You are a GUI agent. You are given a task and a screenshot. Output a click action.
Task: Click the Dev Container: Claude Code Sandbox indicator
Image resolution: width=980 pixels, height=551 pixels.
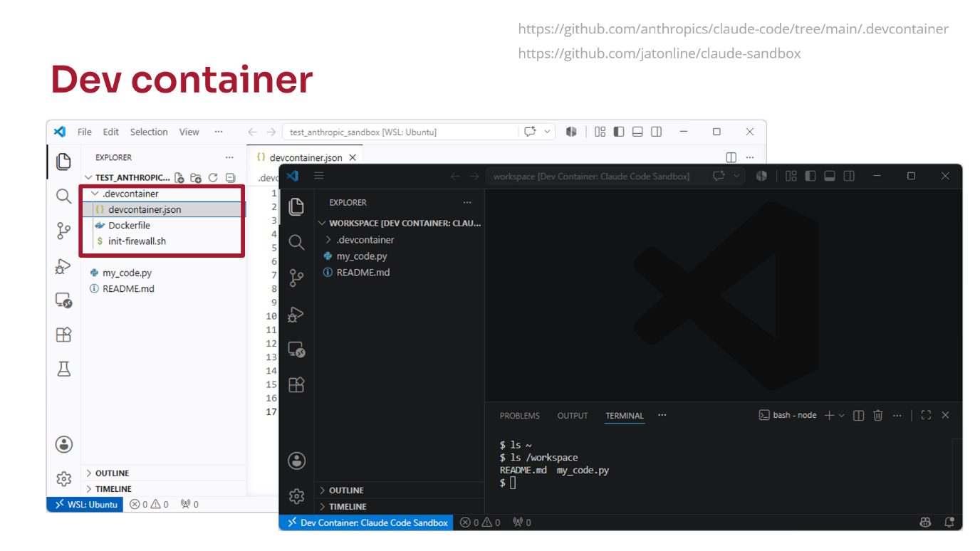[367, 523]
